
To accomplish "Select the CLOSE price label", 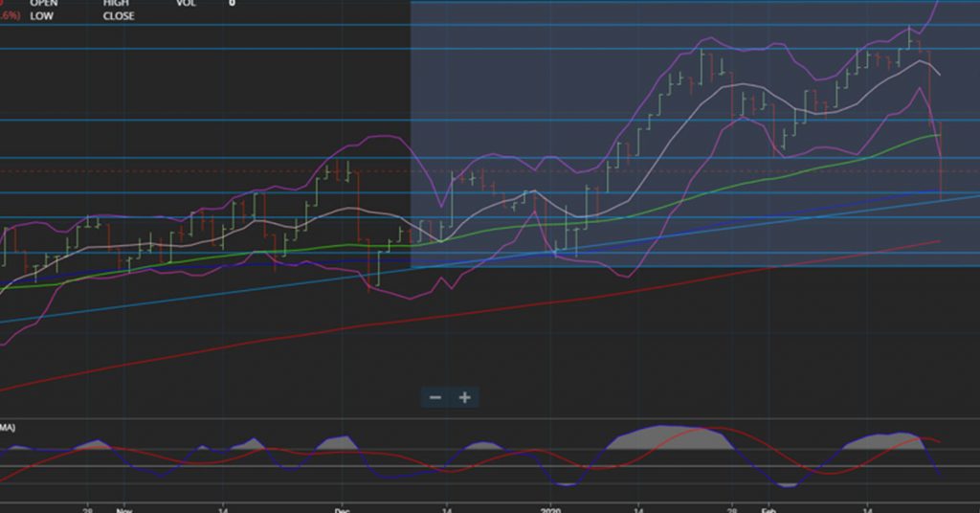I will [119, 16].
